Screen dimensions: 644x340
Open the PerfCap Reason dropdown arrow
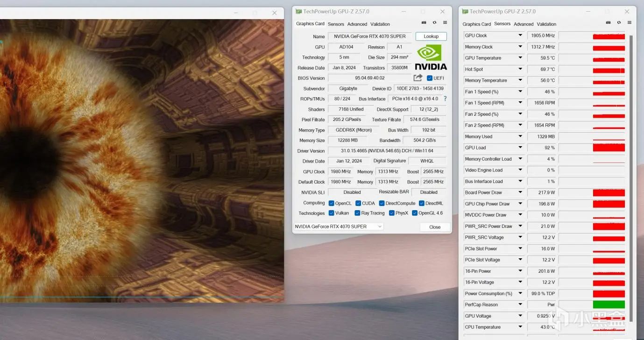(520, 305)
